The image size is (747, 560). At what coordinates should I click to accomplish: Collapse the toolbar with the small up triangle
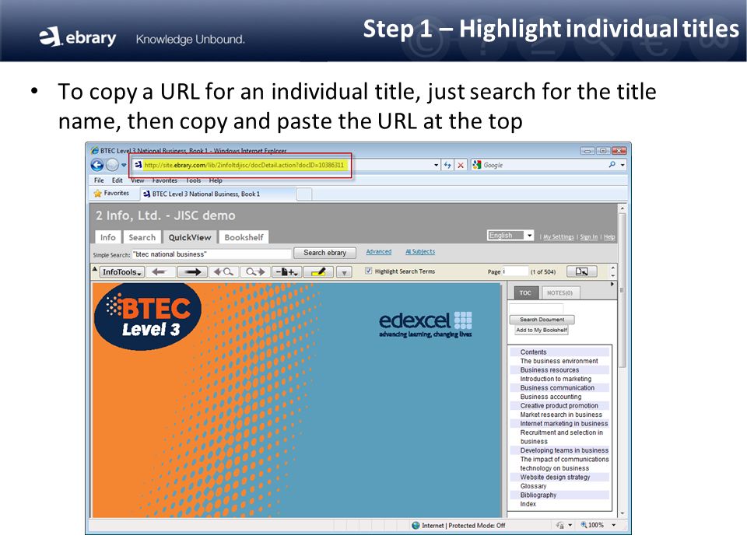(94, 269)
